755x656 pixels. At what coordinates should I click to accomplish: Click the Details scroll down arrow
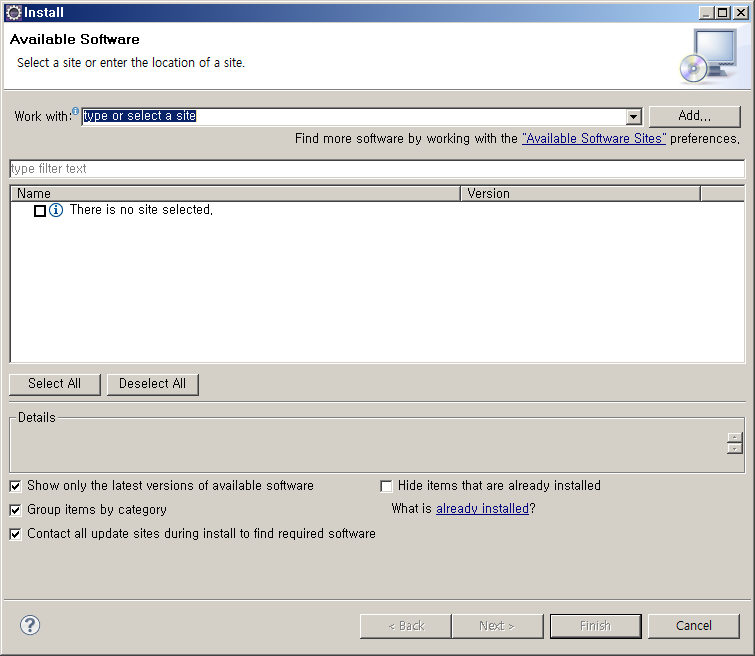735,449
